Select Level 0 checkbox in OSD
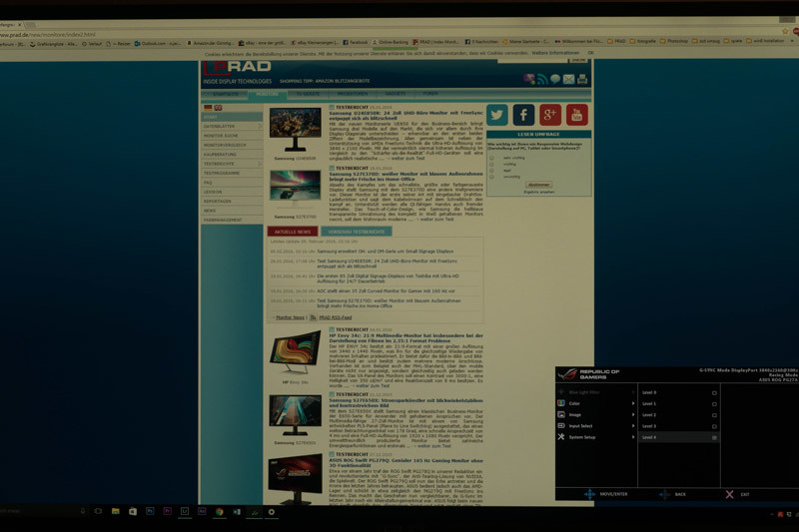 (x=714, y=393)
